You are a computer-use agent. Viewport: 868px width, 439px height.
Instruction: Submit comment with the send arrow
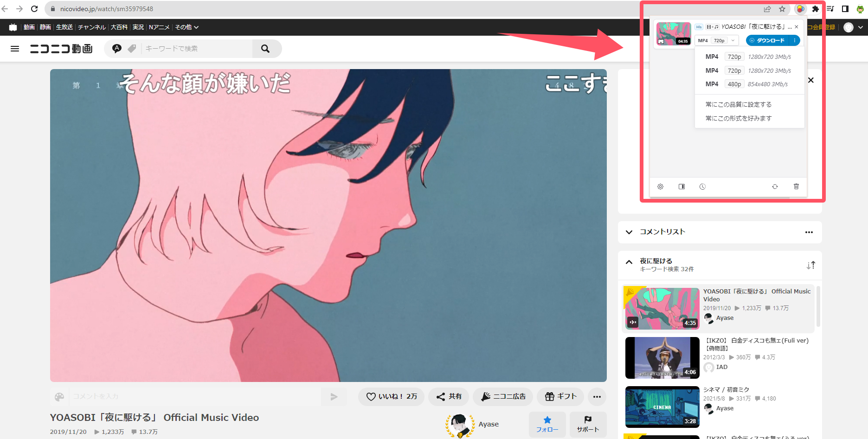[334, 396]
